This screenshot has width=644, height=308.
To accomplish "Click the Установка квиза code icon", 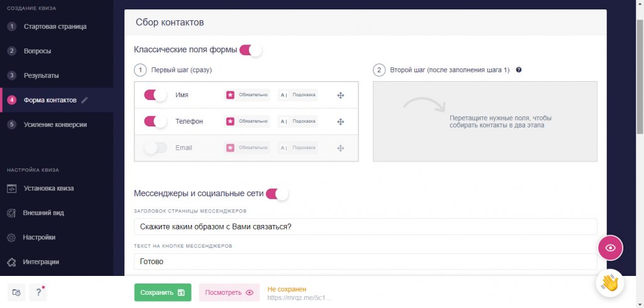I will [11, 189].
